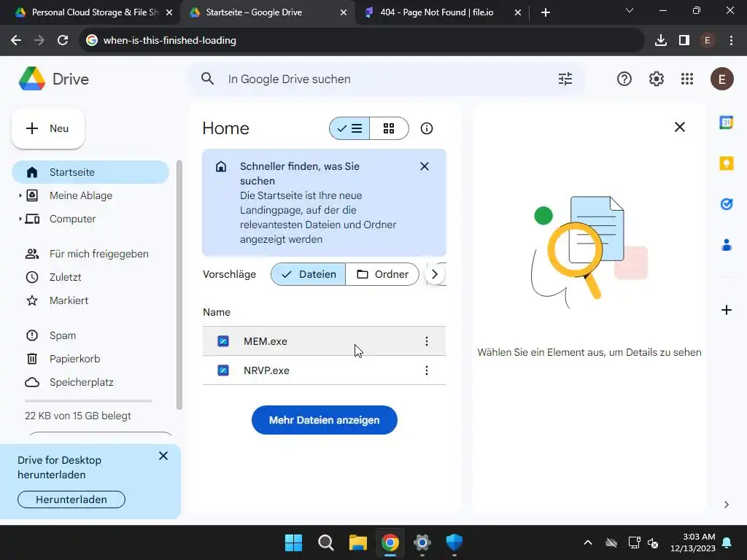Open Drive settings gear icon

[656, 79]
